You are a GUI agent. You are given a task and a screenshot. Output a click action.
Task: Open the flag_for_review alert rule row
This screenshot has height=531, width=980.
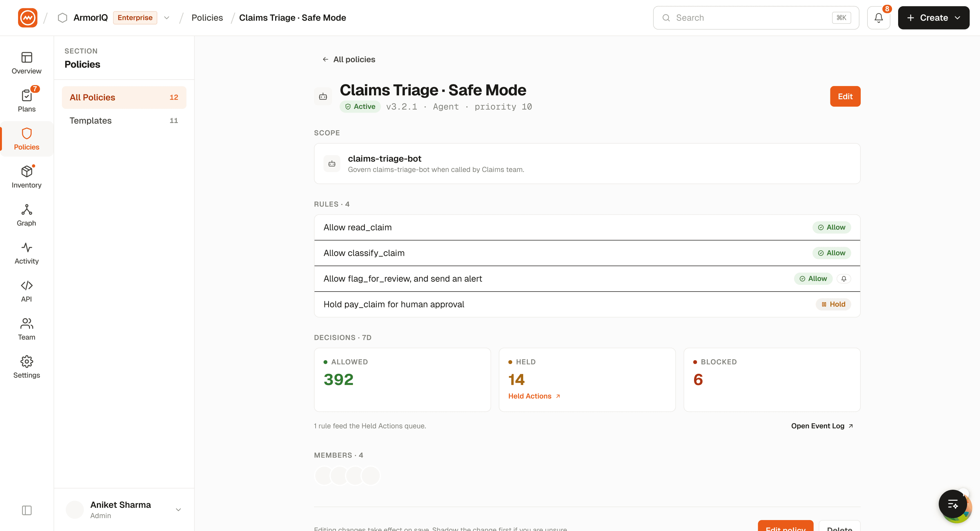[587, 279]
